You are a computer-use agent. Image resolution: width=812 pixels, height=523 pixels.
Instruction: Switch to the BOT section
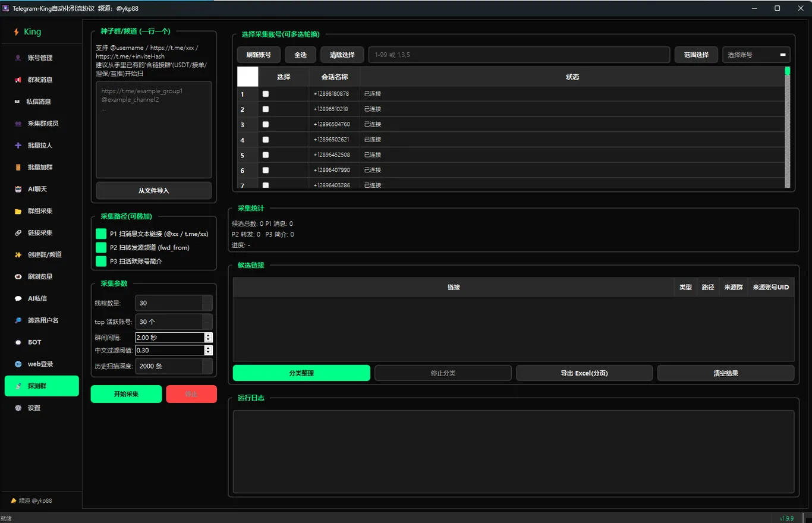pyautogui.click(x=42, y=342)
